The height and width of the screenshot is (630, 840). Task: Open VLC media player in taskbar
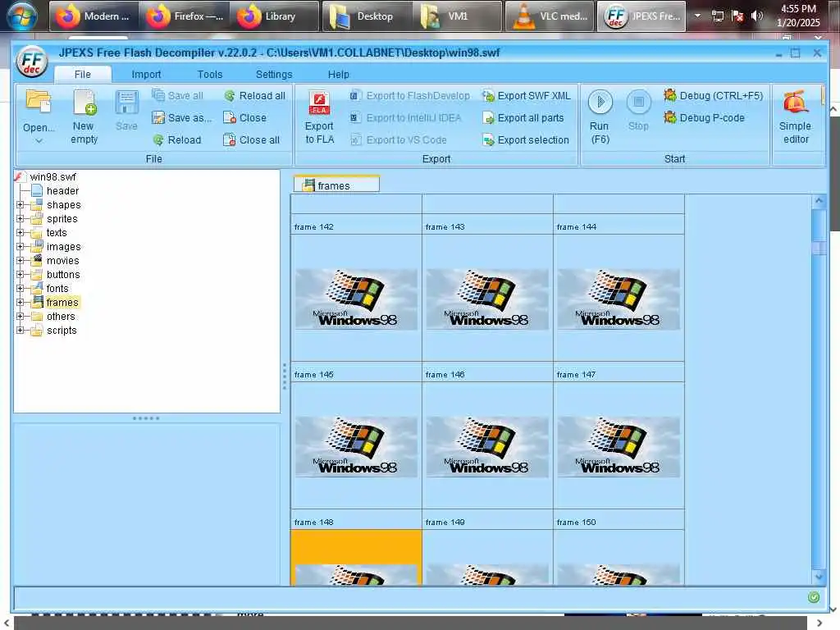click(x=549, y=16)
